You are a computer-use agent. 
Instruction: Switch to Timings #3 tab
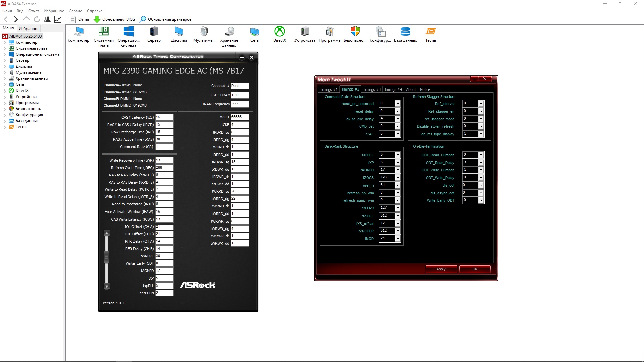coord(372,89)
